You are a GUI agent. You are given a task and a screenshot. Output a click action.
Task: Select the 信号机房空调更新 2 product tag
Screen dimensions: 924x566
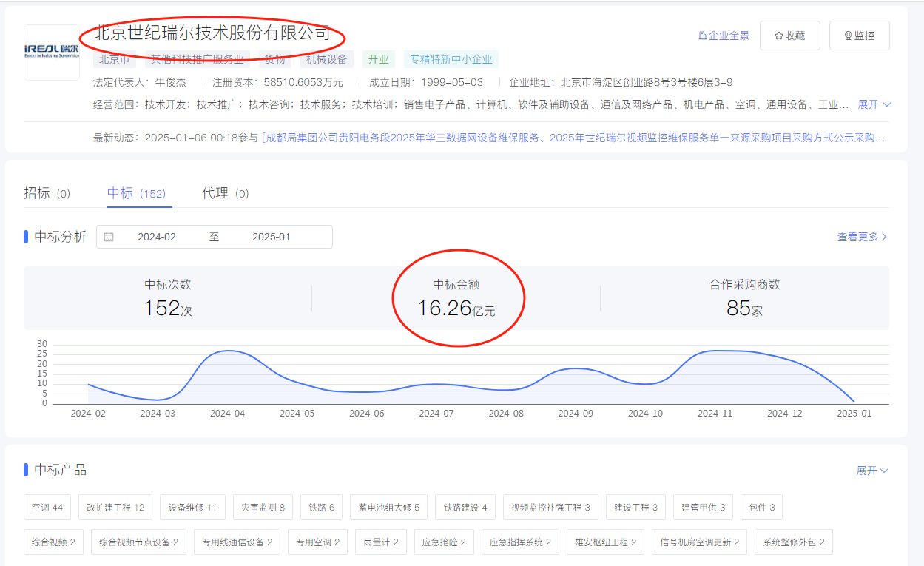point(700,542)
